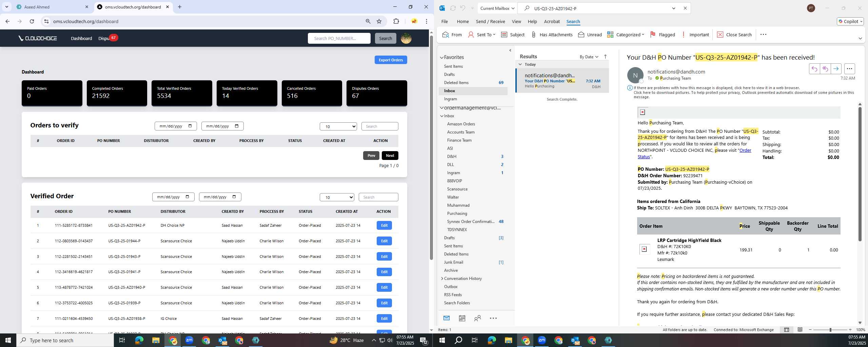Click Export Orders button
Viewport: 868px width, 347px height.
[x=391, y=60]
